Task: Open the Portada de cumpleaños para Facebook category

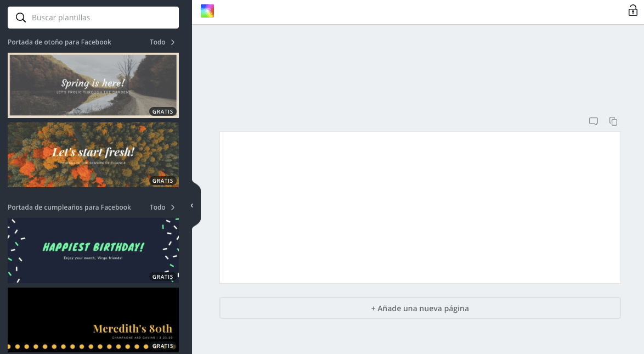Action: point(69,207)
